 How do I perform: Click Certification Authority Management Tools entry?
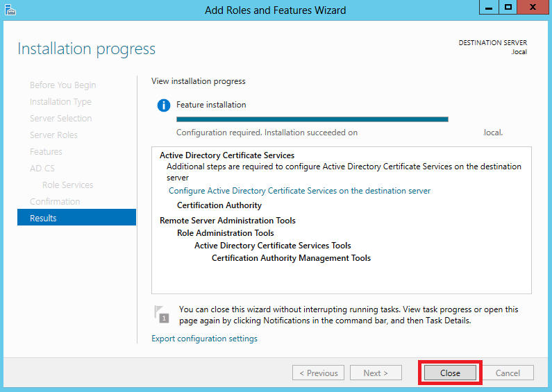coord(291,258)
